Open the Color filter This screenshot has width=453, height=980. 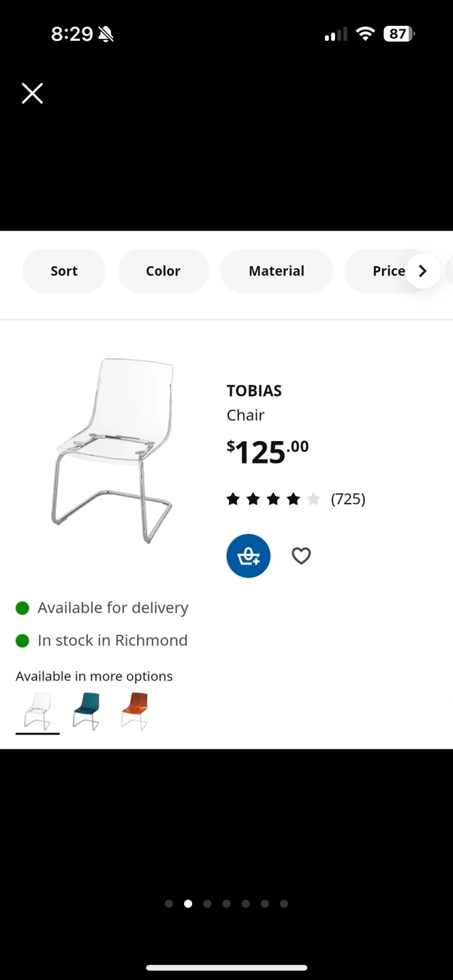(163, 271)
